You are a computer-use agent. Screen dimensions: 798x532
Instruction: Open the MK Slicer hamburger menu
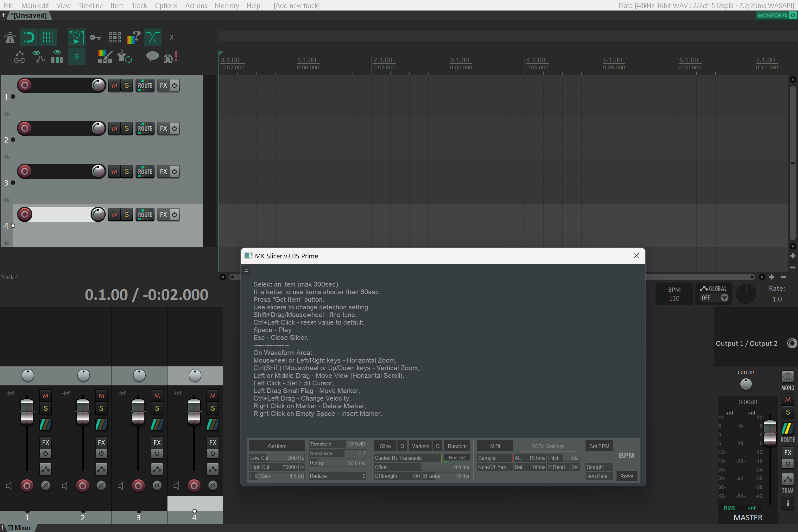click(246, 270)
